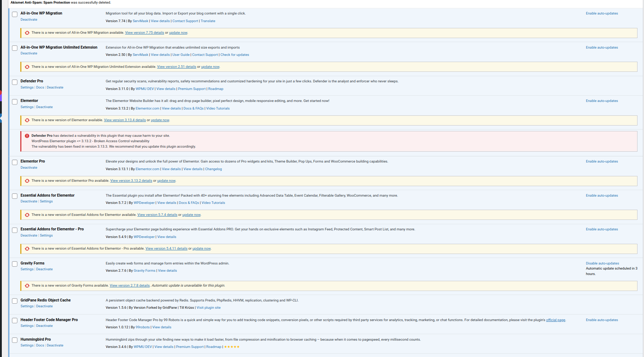Select the GridPane Redis Object Cache checkbox

click(15, 301)
